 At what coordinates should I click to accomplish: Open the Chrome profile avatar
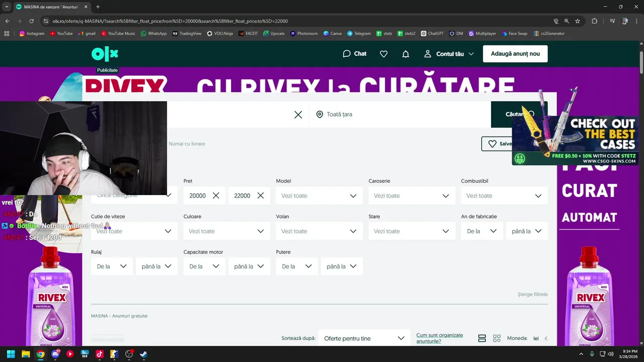(625, 21)
